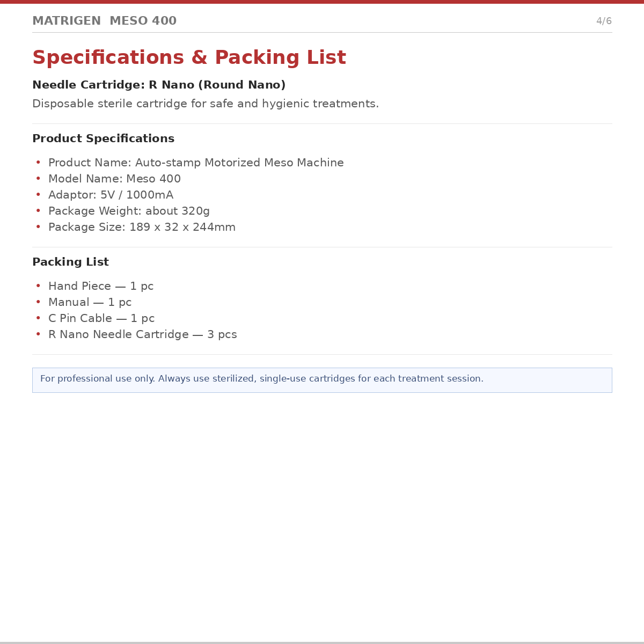Screen dimensions: 644x644
Task: Click the MATRIGEN MESO 400 header text
Action: 104,21
